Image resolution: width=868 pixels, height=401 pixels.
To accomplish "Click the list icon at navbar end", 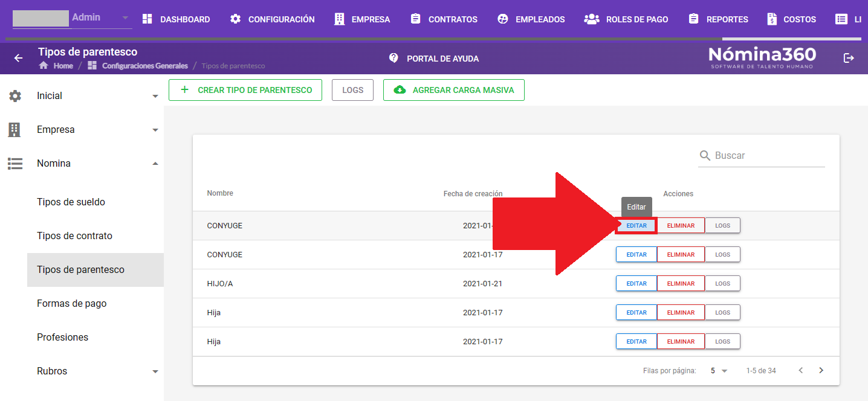I will (x=841, y=19).
